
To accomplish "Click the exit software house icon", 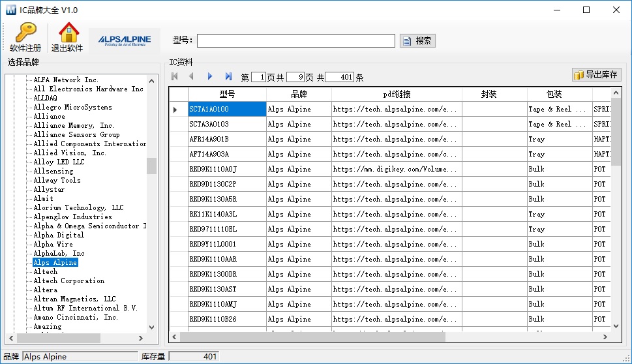I will pos(67,37).
